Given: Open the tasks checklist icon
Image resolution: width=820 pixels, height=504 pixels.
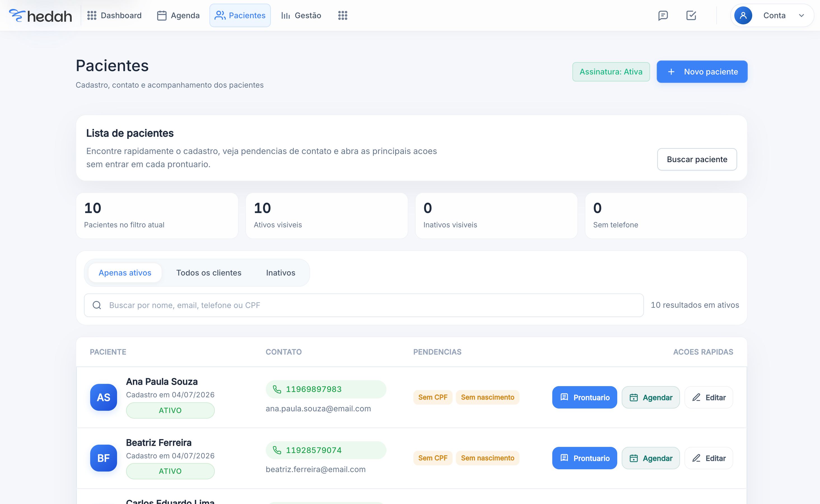Looking at the screenshot, I should tap(691, 16).
